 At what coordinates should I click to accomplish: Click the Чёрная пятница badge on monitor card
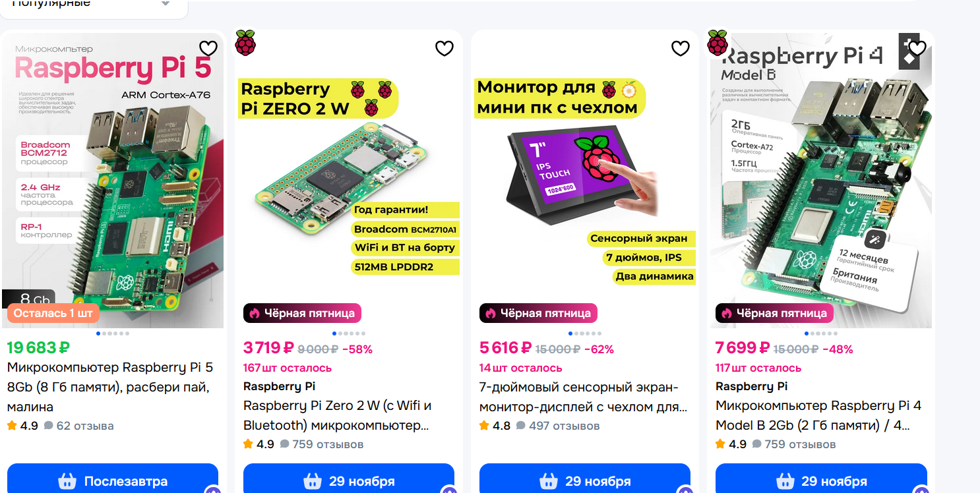pyautogui.click(x=538, y=313)
